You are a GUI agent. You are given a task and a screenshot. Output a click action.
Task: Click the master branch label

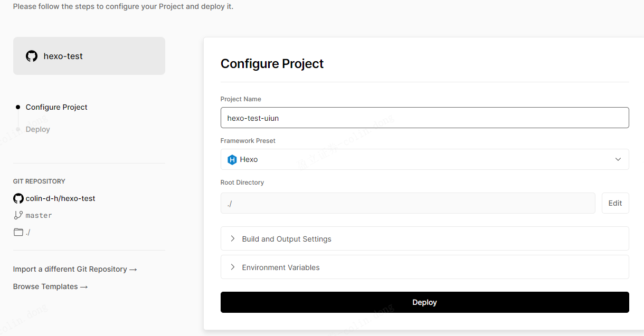[39, 215]
